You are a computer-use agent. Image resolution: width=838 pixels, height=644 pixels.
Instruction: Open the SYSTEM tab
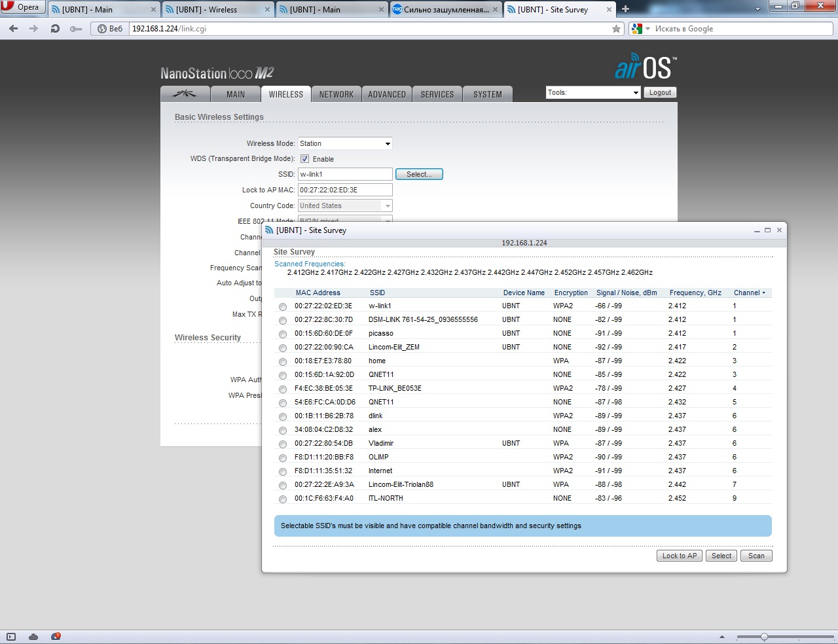488,94
